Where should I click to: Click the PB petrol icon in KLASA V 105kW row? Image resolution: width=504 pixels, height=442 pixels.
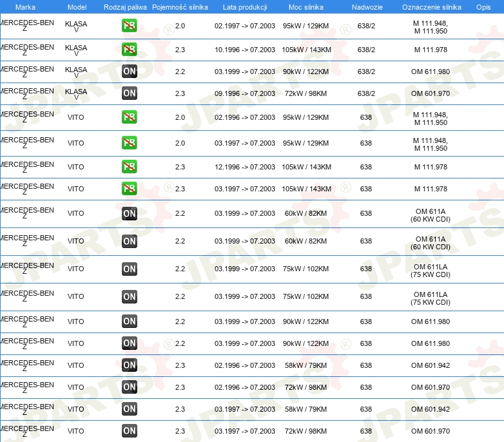pos(130,50)
